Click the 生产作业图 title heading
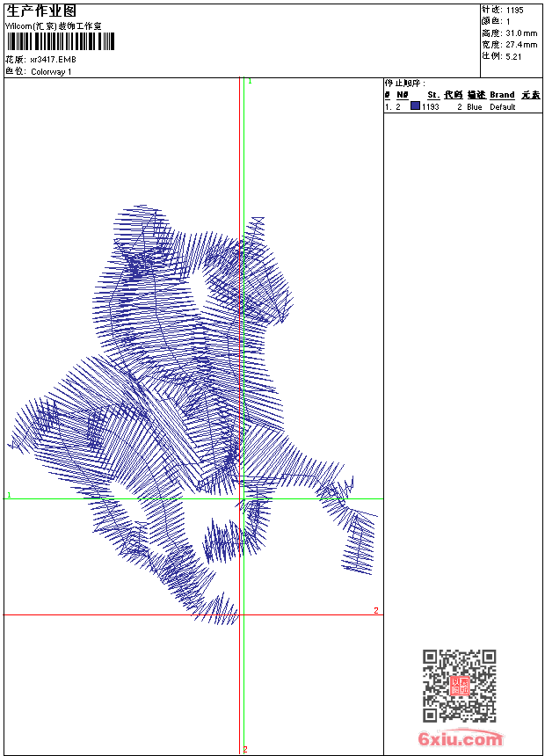545x756 pixels. tap(41, 11)
